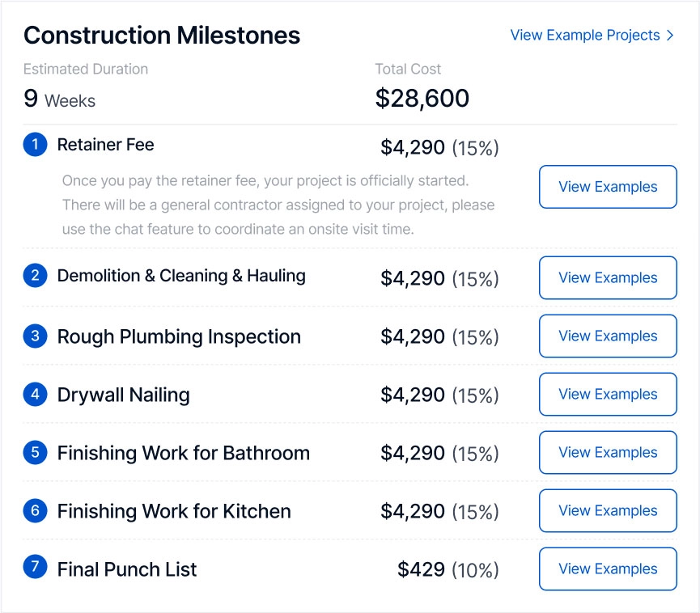Click the step 7 number badge
Viewport: 700px width, 613px height.
35,568
